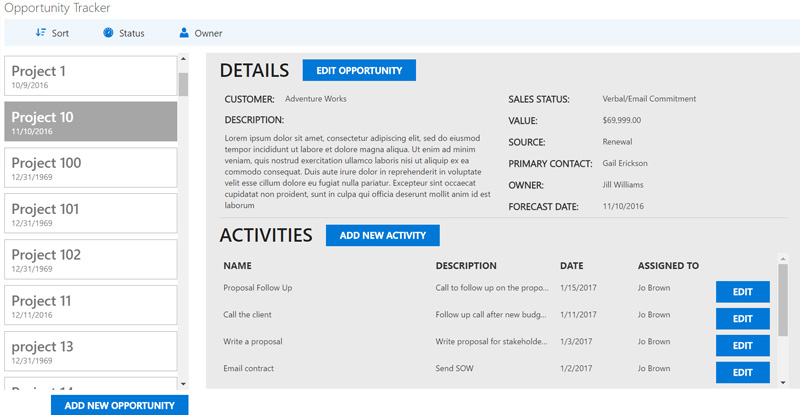Click the Opportunity Tracker title
The image size is (800, 415).
point(57,8)
